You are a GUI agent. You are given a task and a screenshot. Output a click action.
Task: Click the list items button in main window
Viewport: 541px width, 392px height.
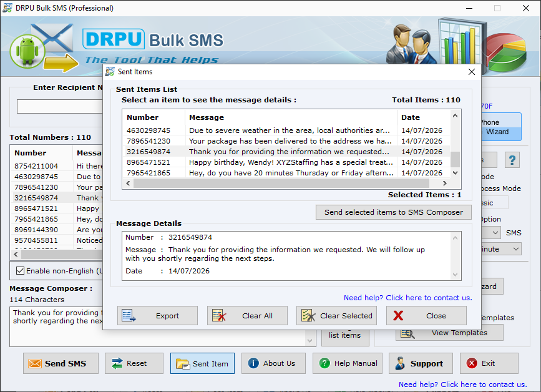tap(345, 336)
